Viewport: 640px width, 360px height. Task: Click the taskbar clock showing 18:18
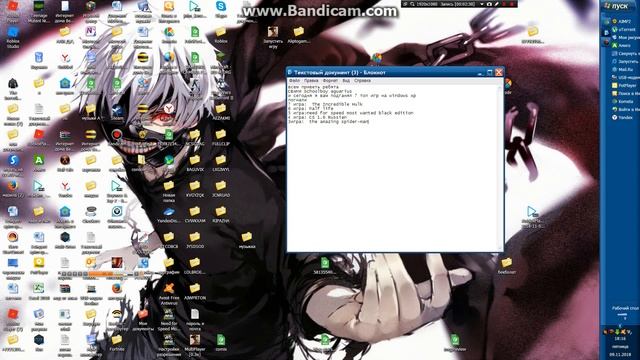click(x=620, y=338)
